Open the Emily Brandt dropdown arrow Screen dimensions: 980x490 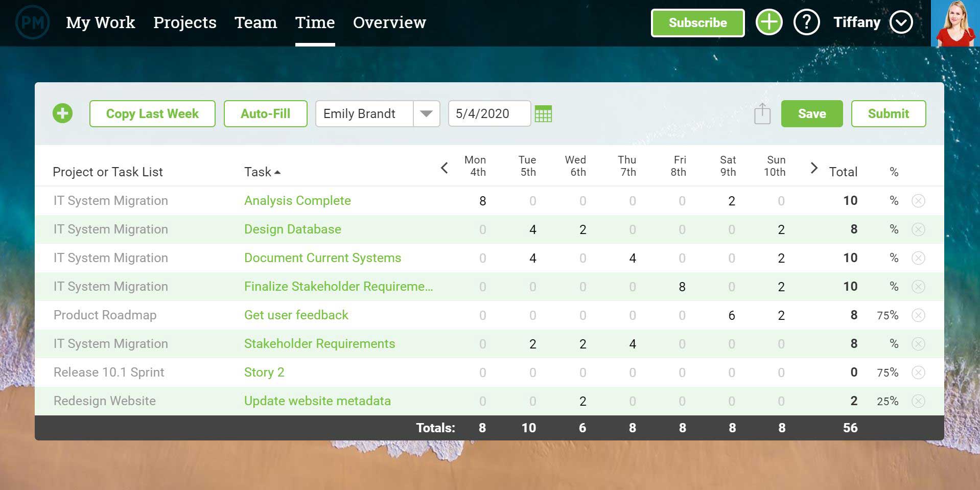click(x=426, y=113)
